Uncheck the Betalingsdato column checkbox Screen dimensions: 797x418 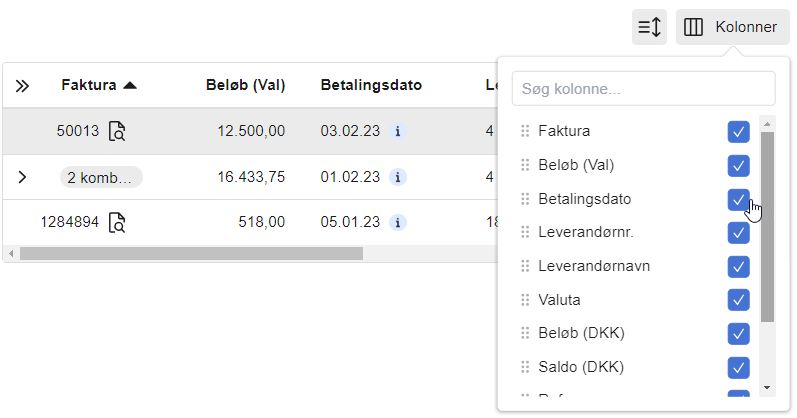pos(738,199)
